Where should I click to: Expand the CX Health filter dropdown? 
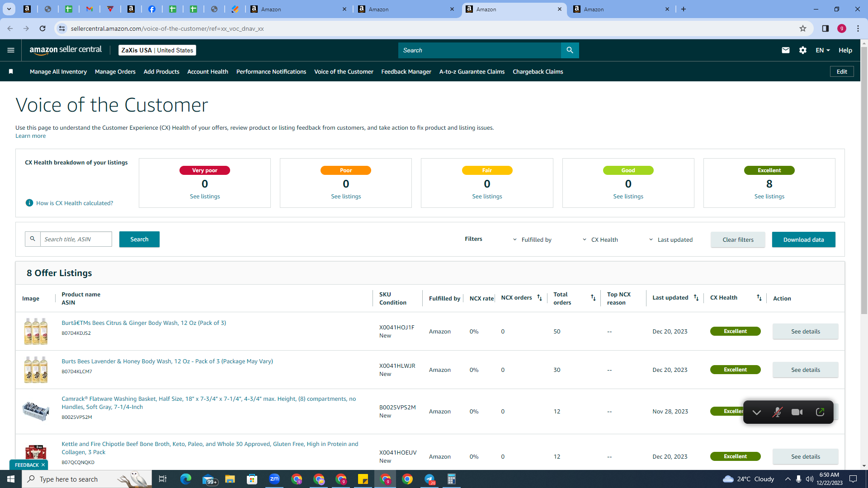(x=600, y=239)
